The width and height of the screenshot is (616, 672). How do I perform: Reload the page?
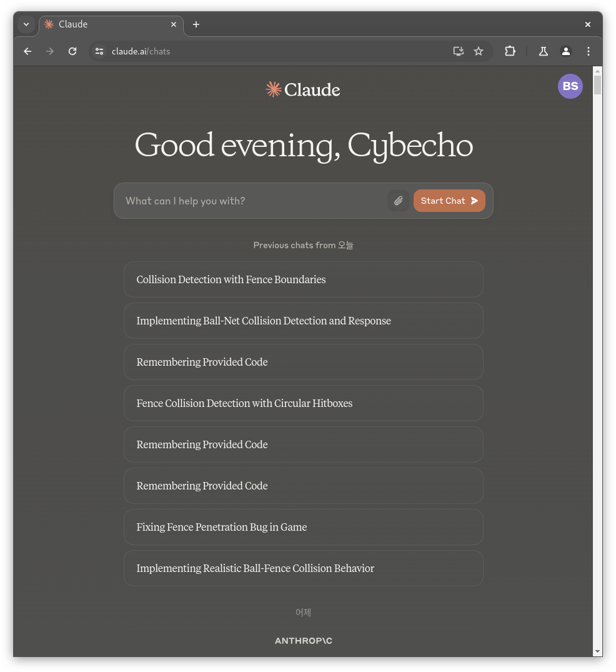point(72,51)
